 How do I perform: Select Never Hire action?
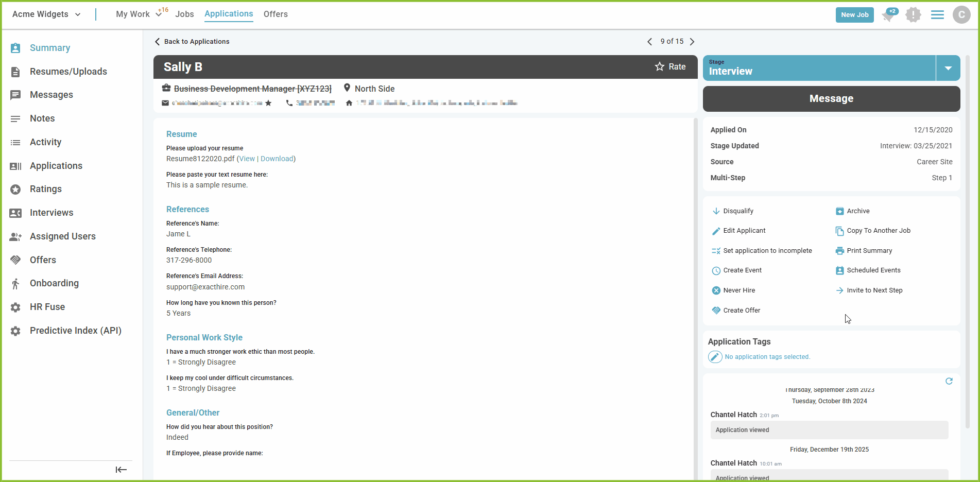coord(738,290)
